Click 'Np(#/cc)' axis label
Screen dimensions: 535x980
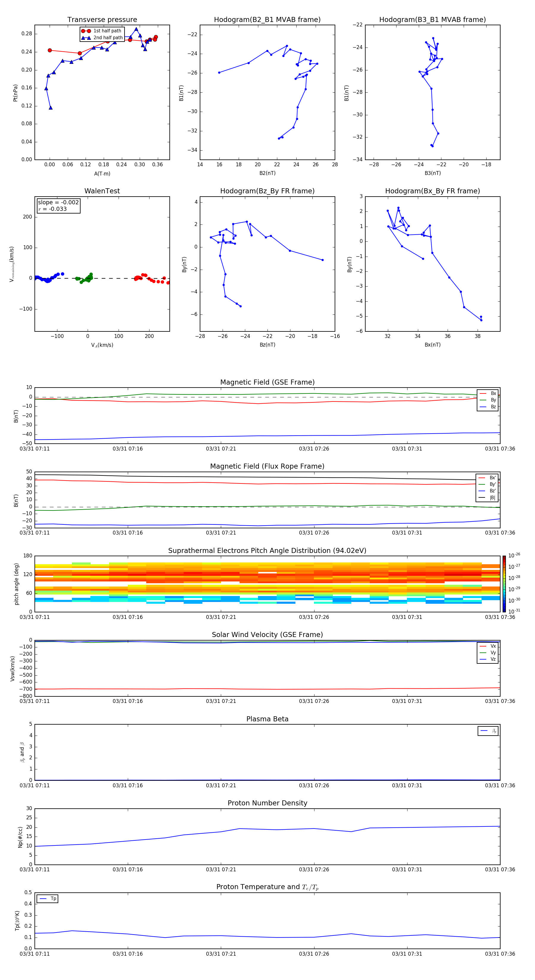(x=20, y=837)
